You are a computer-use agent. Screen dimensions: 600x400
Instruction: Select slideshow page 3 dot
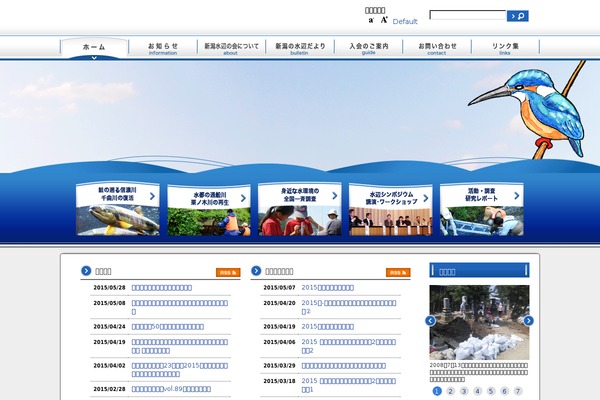[x=464, y=391]
